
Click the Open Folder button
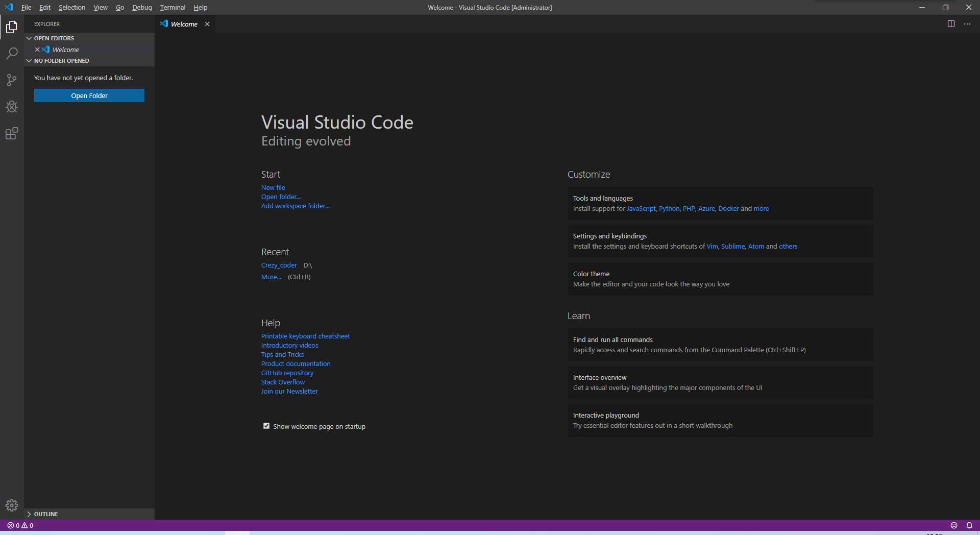point(89,95)
